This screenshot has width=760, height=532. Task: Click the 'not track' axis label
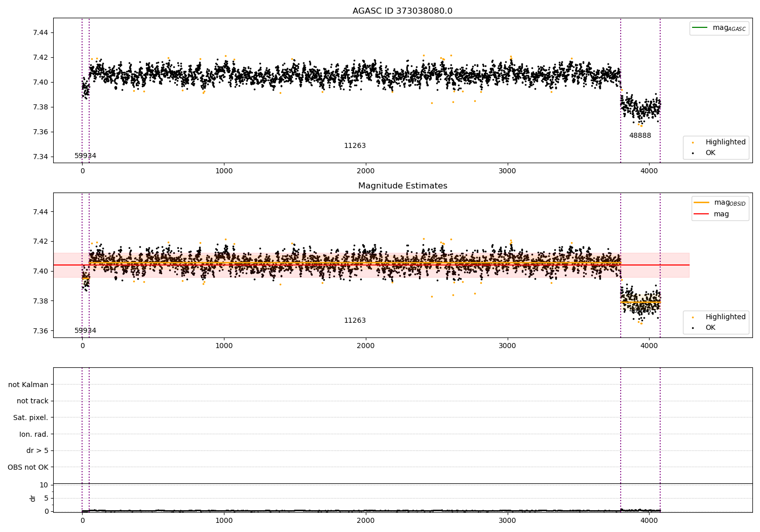pos(32,401)
